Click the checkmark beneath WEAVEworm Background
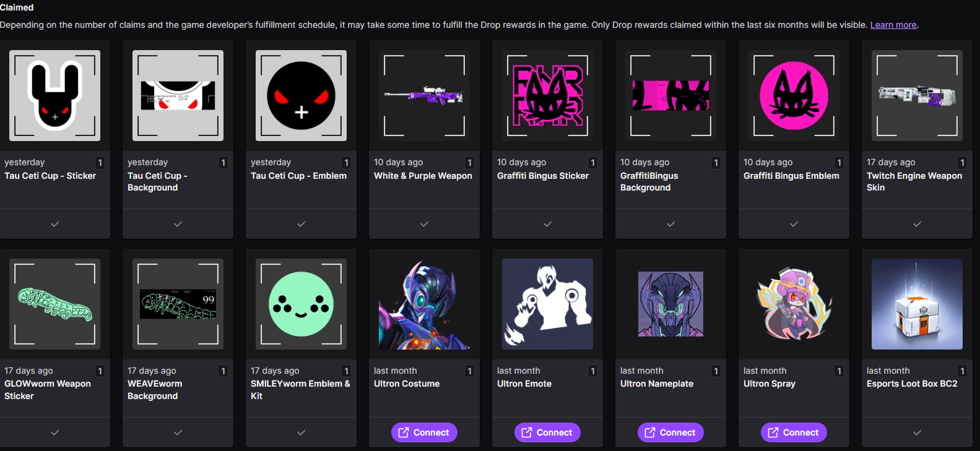This screenshot has width=980, height=451. click(178, 432)
